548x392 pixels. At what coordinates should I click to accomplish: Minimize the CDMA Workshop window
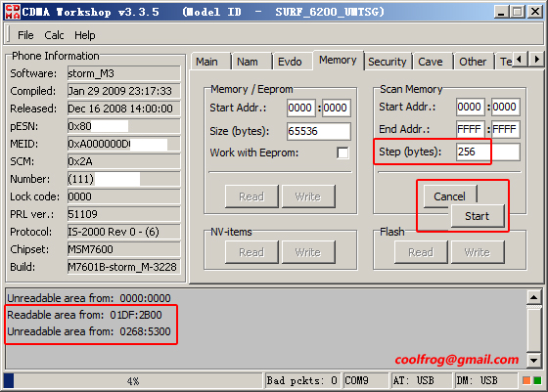[x=501, y=12]
